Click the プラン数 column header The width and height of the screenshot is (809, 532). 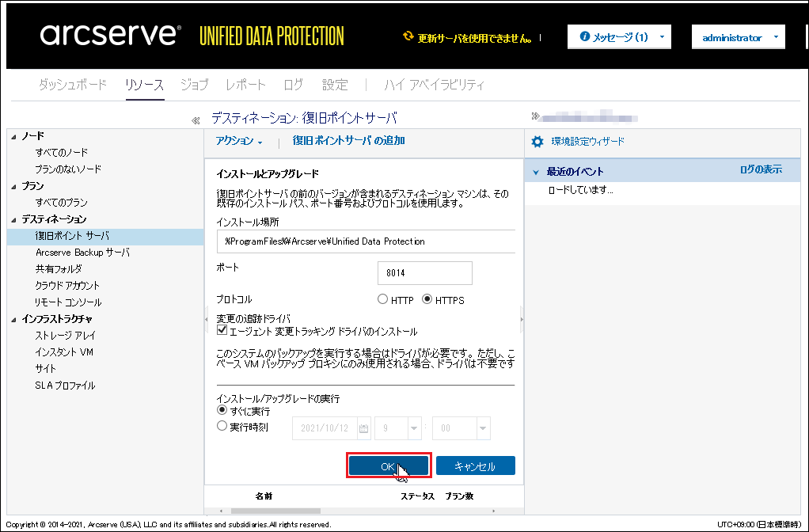coord(459,496)
